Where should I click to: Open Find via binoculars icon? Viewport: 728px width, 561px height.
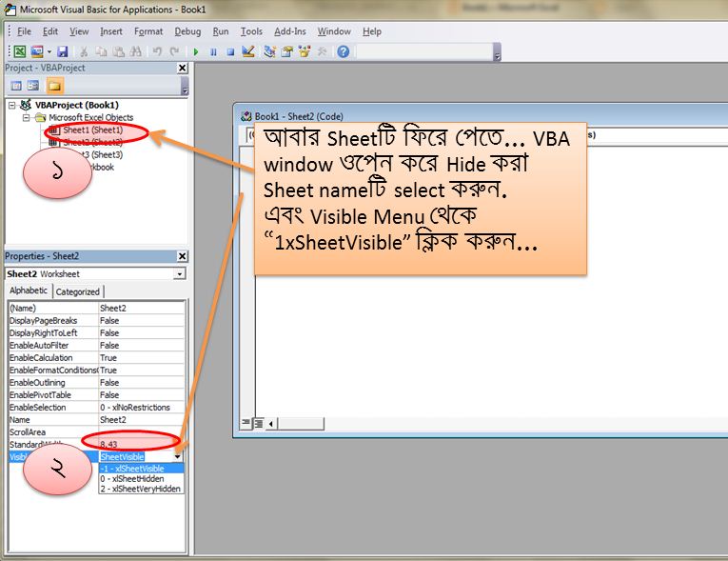pos(135,51)
